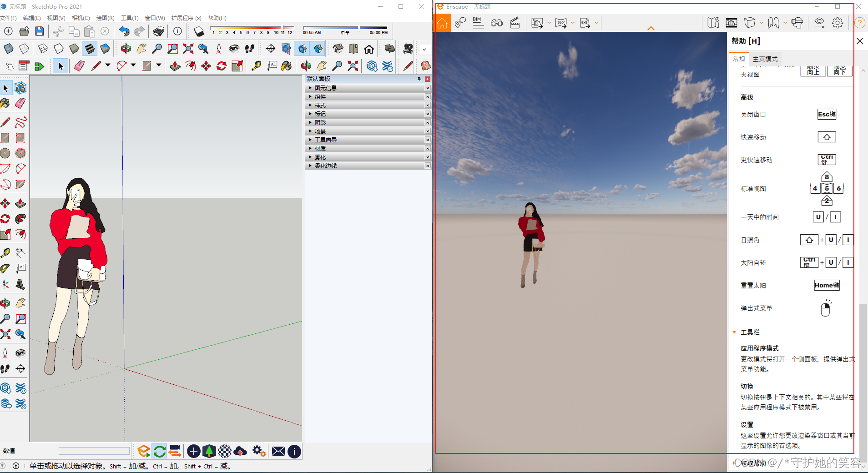Save the SketchUp model with floppy icon
The image size is (868, 473).
(40, 31)
